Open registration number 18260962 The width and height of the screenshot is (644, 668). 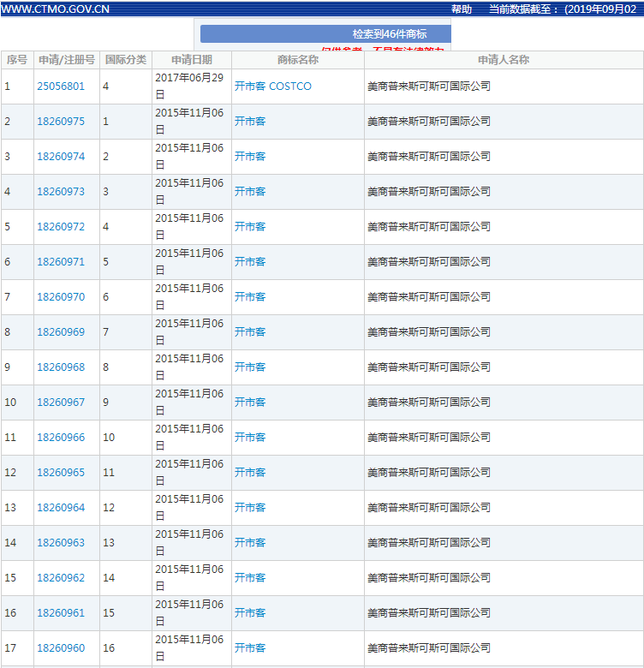tap(61, 578)
